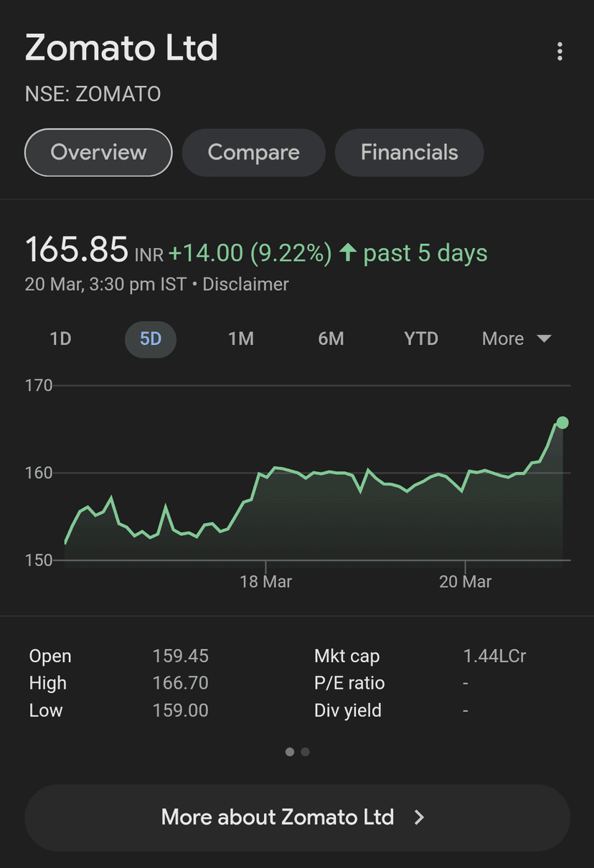594x868 pixels.
Task: Select the 1D time range
Action: (x=60, y=339)
